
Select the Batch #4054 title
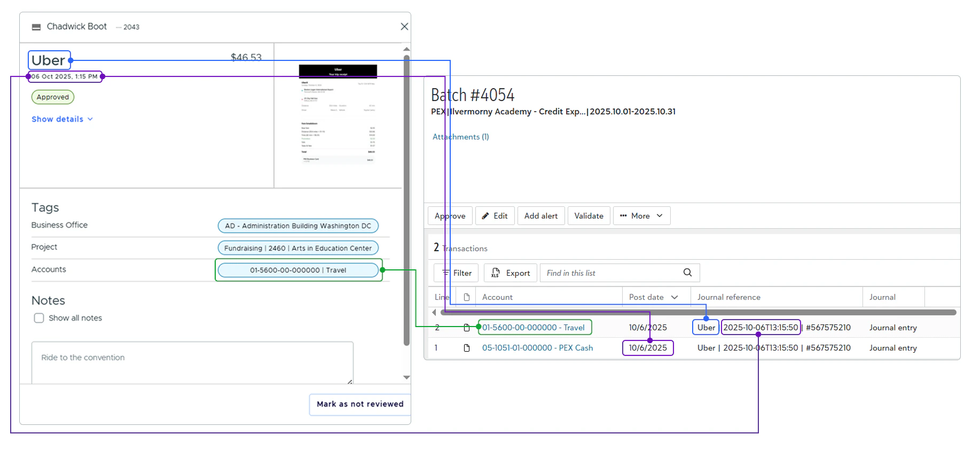tap(473, 95)
